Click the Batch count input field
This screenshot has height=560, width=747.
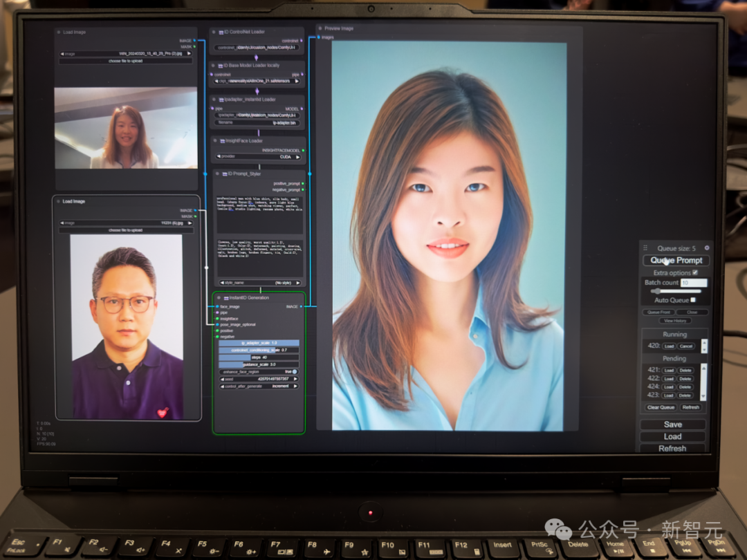(x=693, y=283)
